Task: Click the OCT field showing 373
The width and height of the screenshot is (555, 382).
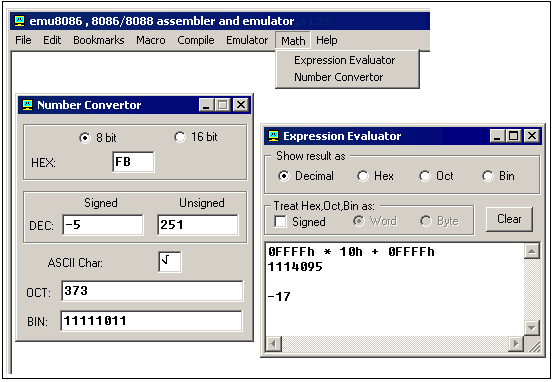Action: [152, 291]
